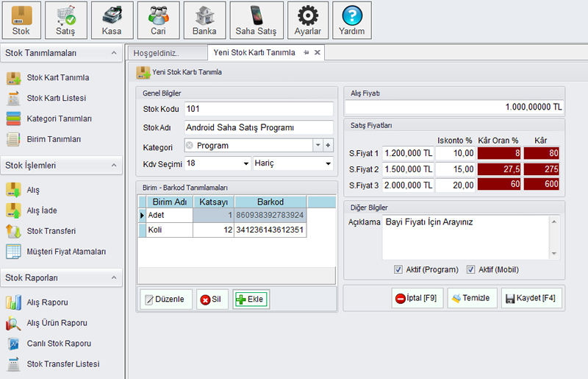Collapse the Stok İşlemleri section
Image resolution: width=588 pixels, height=379 pixels.
[114, 166]
